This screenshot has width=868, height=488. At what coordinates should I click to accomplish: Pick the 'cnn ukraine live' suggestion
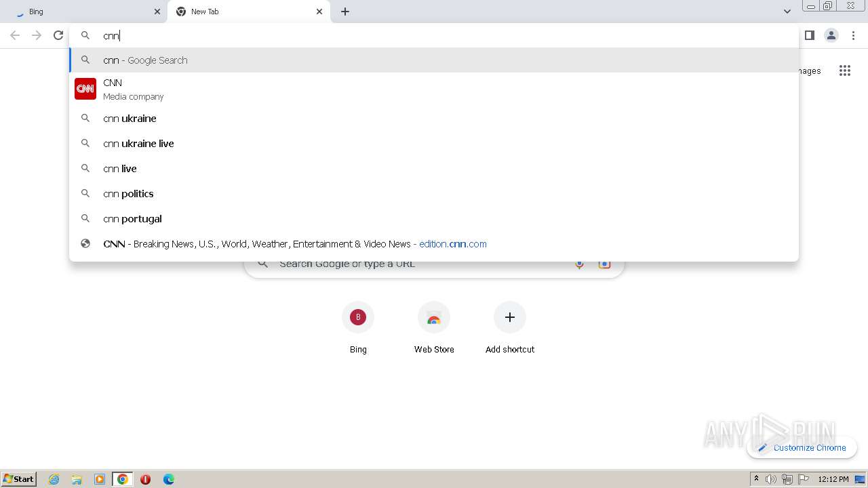point(434,144)
